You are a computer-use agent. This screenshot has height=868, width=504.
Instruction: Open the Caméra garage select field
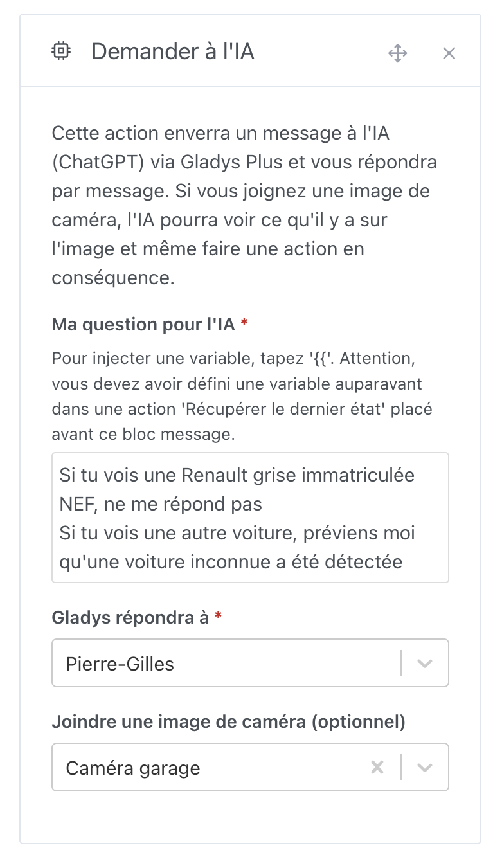(250, 767)
